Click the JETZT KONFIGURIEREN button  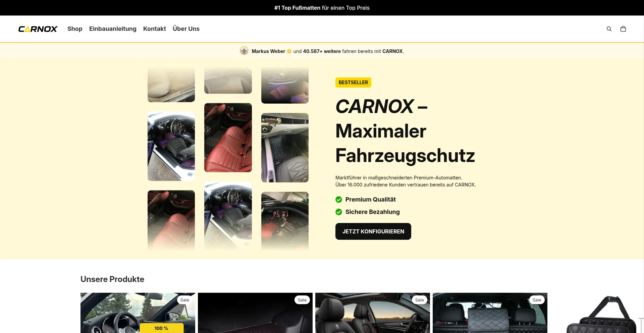[373, 231]
